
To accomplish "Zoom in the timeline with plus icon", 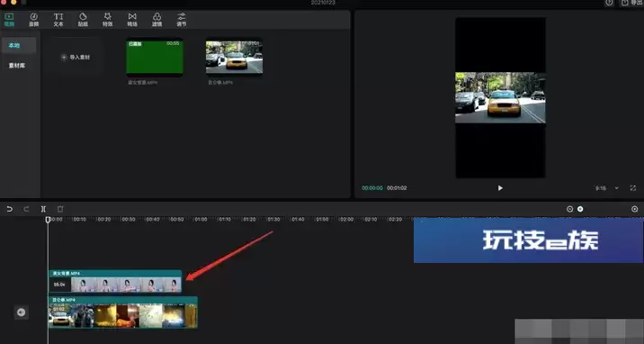I will [634, 209].
